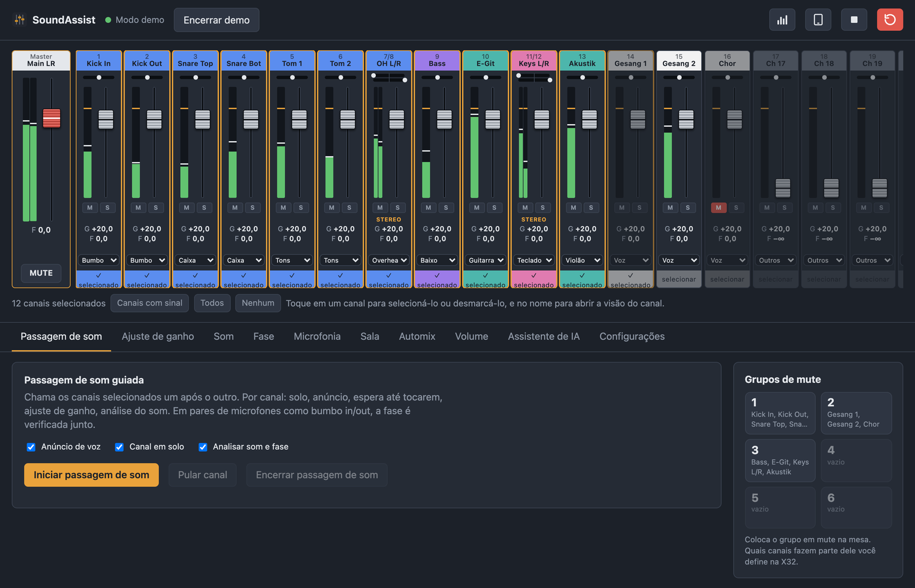Viewport: 915px width, 588px height.
Task: Open the Akustik Violão type dropdown
Action: [582, 260]
